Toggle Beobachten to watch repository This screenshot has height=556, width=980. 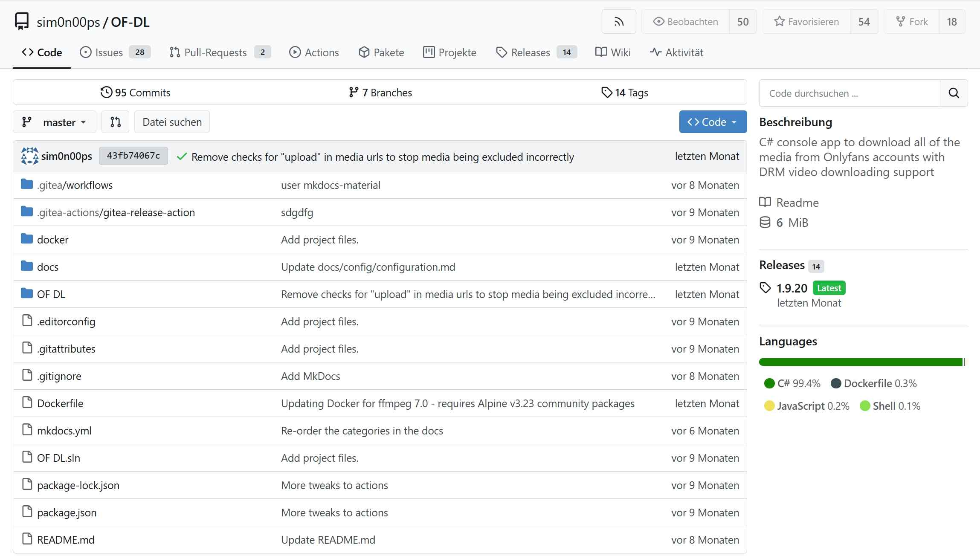[x=685, y=22]
